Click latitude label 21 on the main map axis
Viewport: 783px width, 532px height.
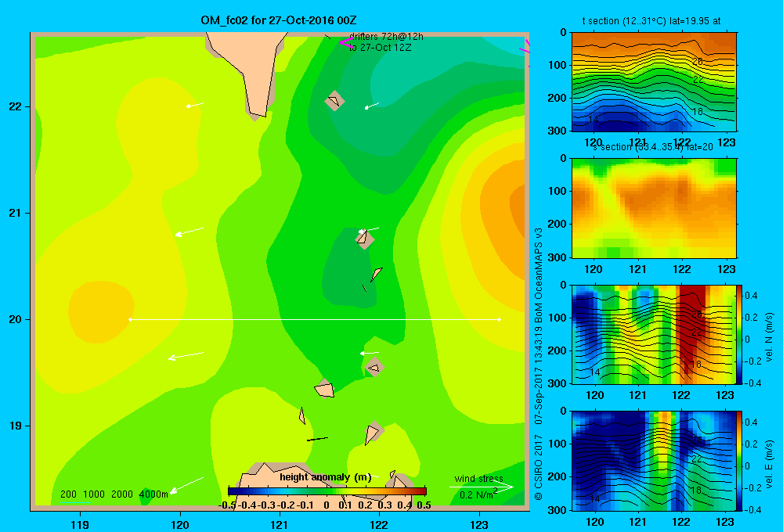pos(16,213)
